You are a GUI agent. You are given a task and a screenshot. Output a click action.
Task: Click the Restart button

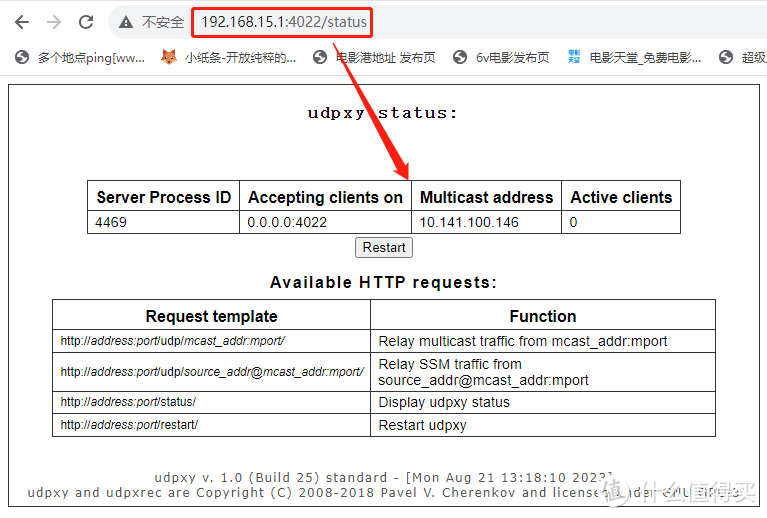(x=384, y=248)
